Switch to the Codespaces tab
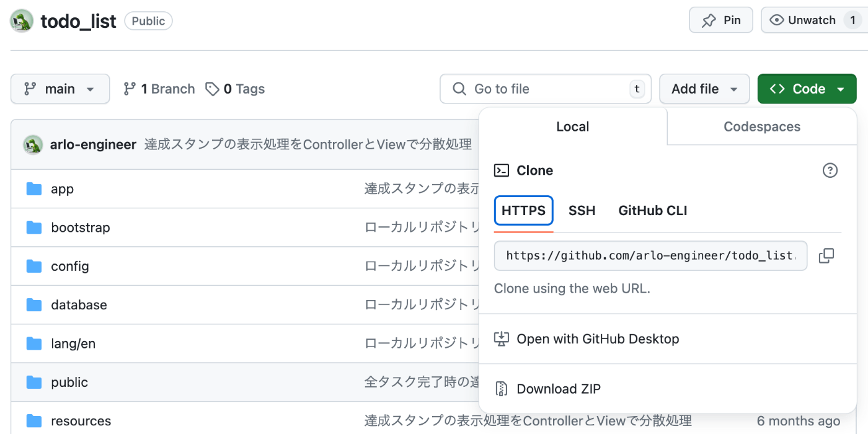Screen dimensions: 868x434 pos(762,126)
